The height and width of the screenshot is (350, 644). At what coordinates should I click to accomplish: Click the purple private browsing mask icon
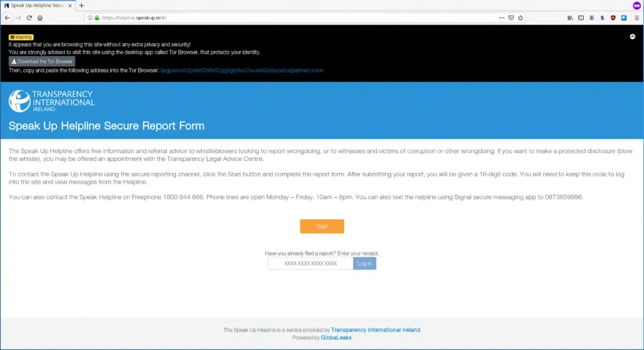click(636, 5)
